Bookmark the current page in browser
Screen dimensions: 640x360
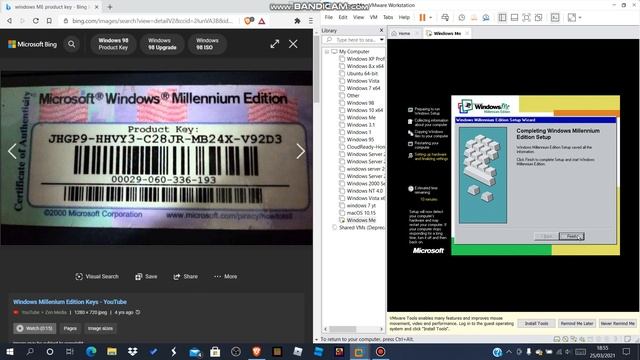(49, 21)
